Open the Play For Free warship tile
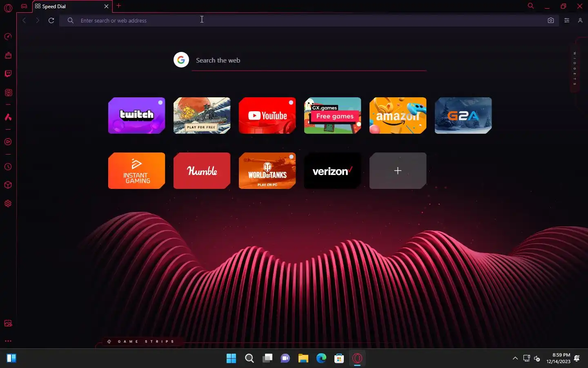Viewport: 588px width, 368px height. pyautogui.click(x=202, y=115)
